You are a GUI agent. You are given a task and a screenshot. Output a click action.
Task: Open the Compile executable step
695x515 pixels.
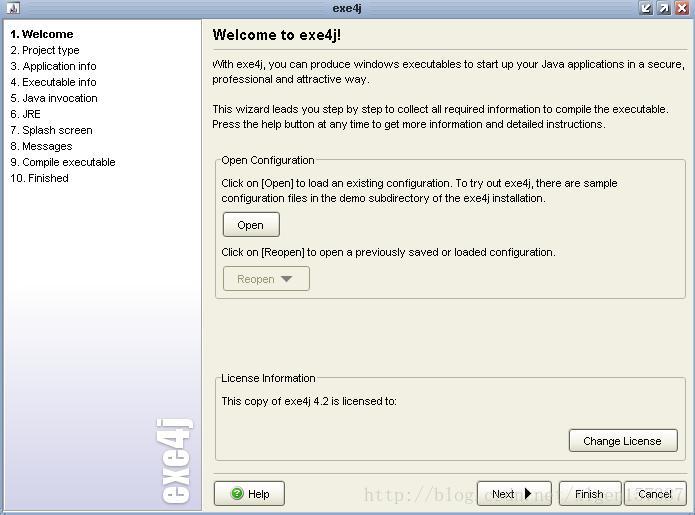(x=62, y=162)
